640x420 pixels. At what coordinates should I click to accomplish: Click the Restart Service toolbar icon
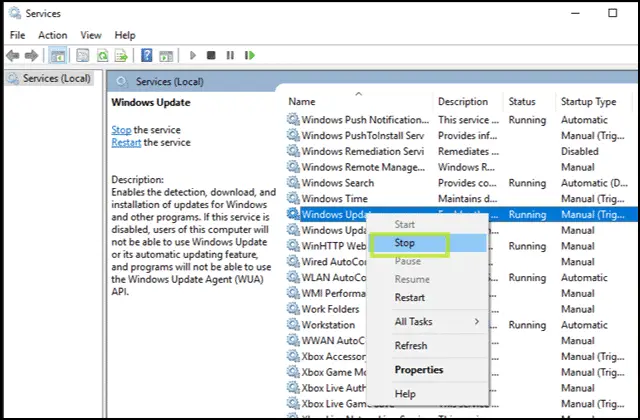click(250, 55)
